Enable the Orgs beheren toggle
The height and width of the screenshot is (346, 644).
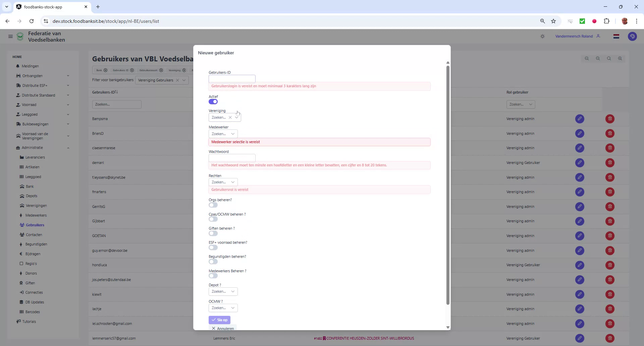tap(213, 205)
